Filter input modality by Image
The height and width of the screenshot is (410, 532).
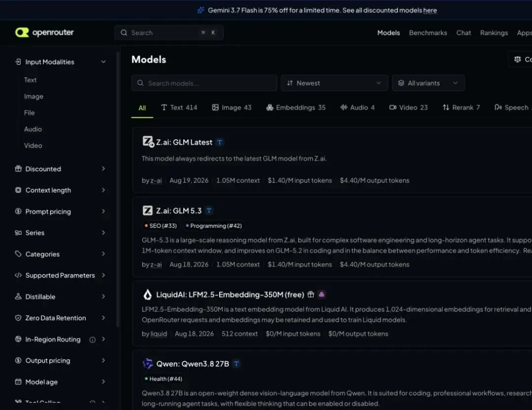pyautogui.click(x=33, y=96)
